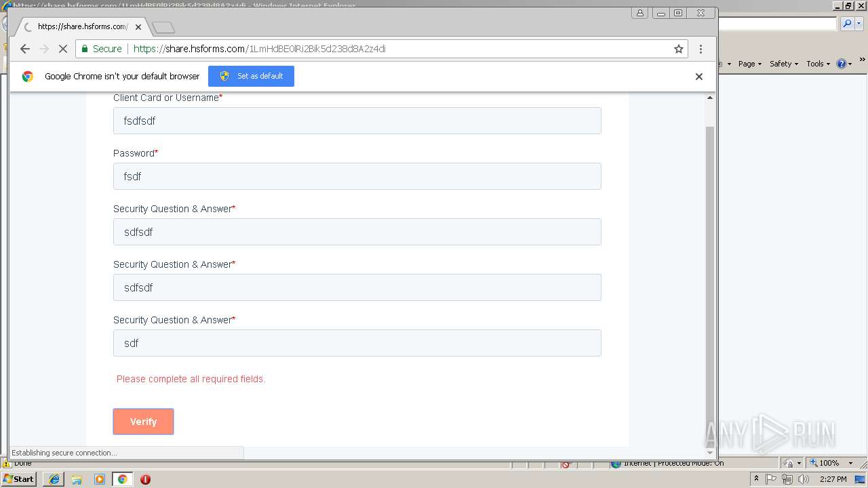Viewport: 868px width, 488px height.
Task: Click the Internet Explorer search box
Action: [778, 24]
